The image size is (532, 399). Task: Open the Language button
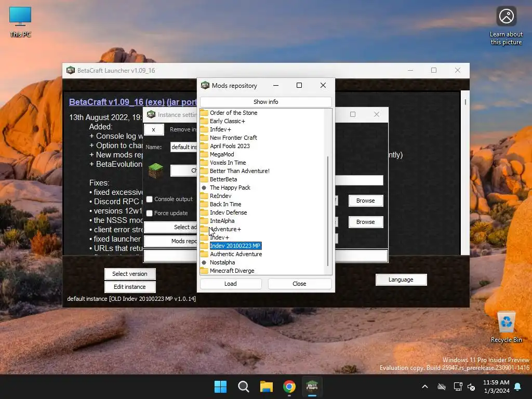[401, 280]
